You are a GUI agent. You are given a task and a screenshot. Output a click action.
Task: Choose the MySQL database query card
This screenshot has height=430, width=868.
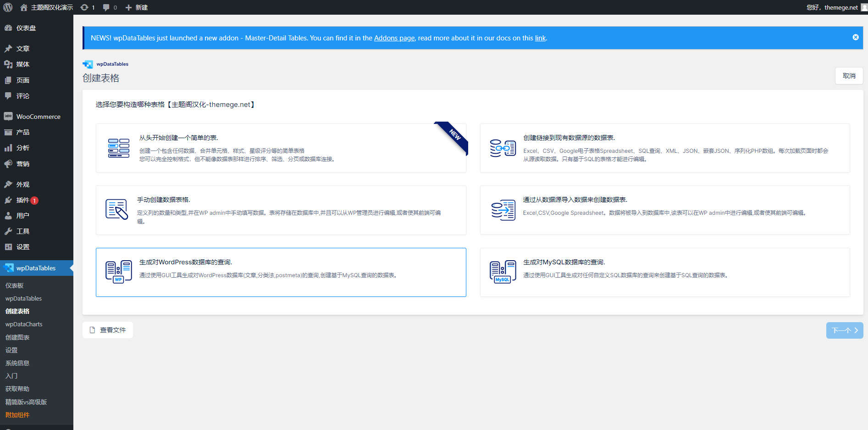pos(665,272)
